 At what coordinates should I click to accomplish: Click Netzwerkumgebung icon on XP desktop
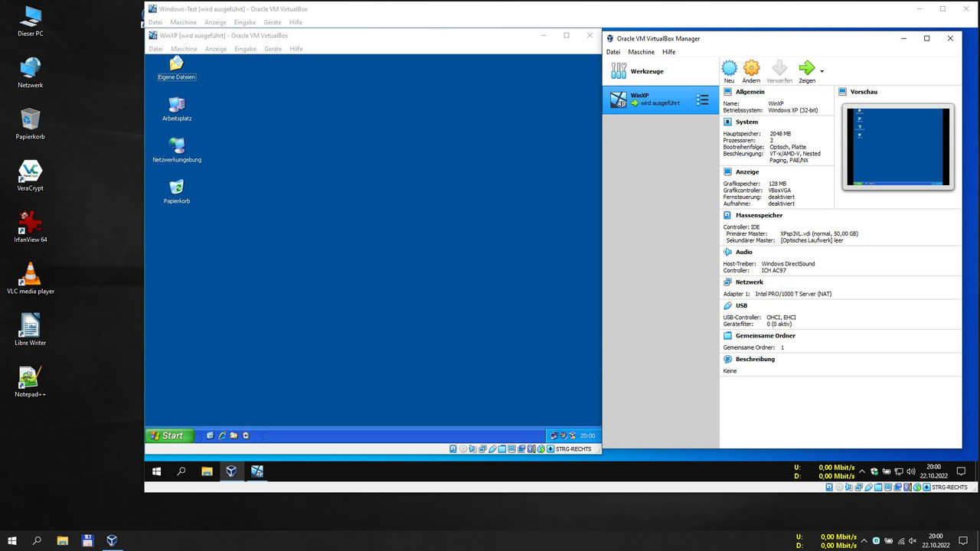pos(177,151)
